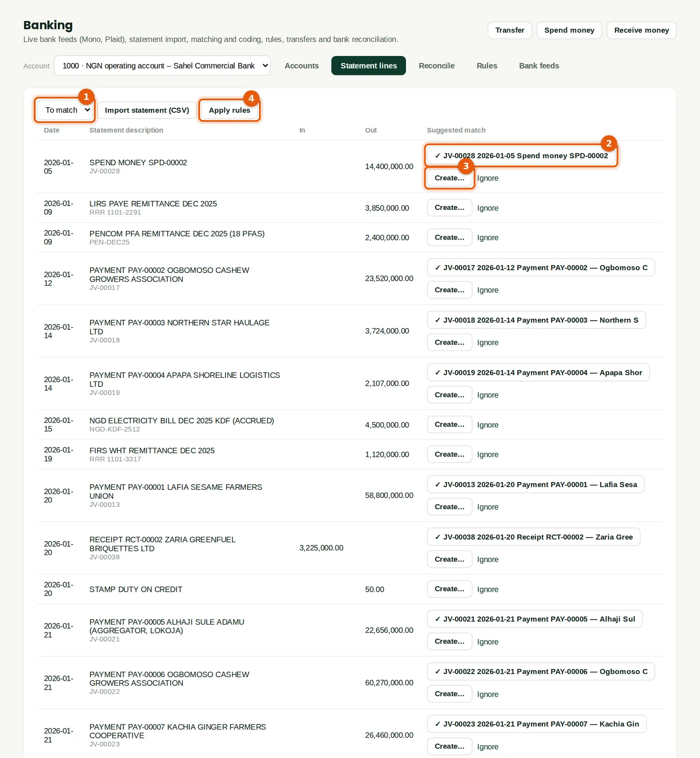Accept suggested match JV-00028 Spend money
This screenshot has height=758, width=700.
coord(521,156)
